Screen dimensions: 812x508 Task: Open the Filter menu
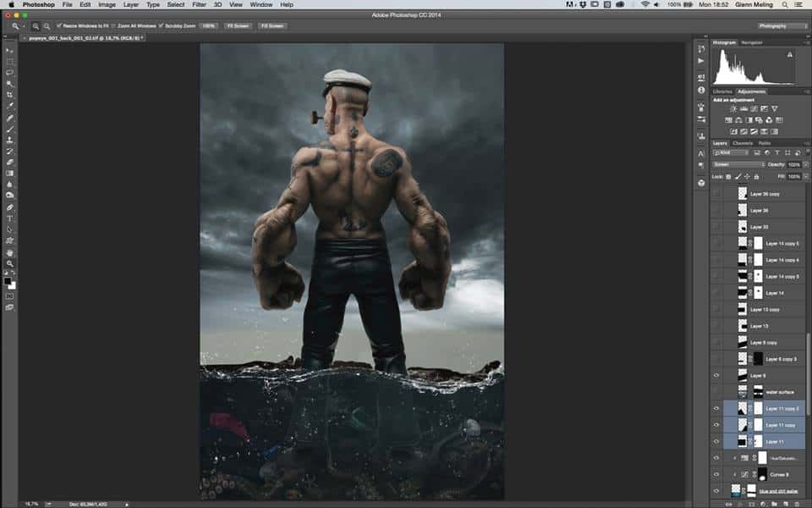199,5
